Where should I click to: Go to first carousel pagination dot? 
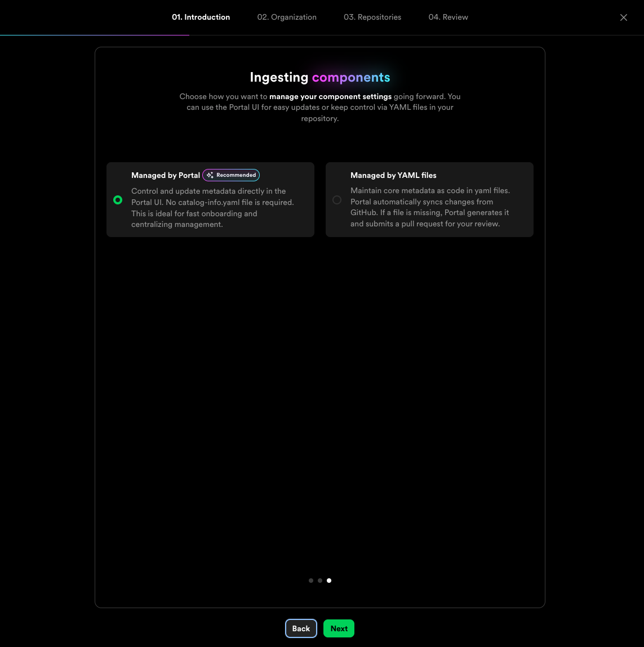tap(311, 581)
